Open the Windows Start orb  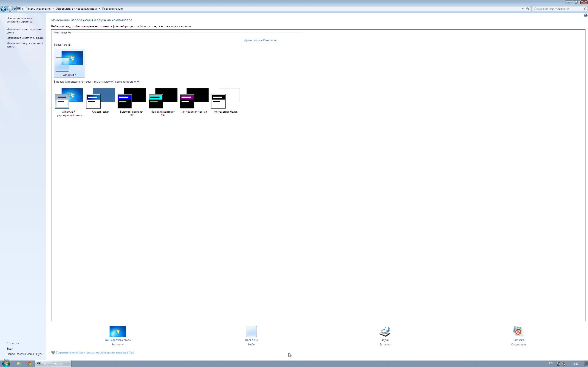pos(6,363)
